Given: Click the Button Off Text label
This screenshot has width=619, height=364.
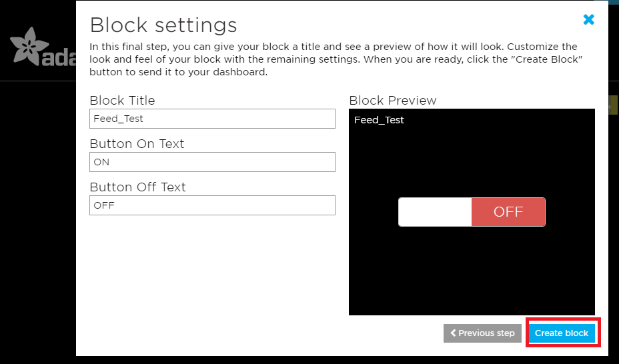Looking at the screenshot, I should tap(137, 187).
